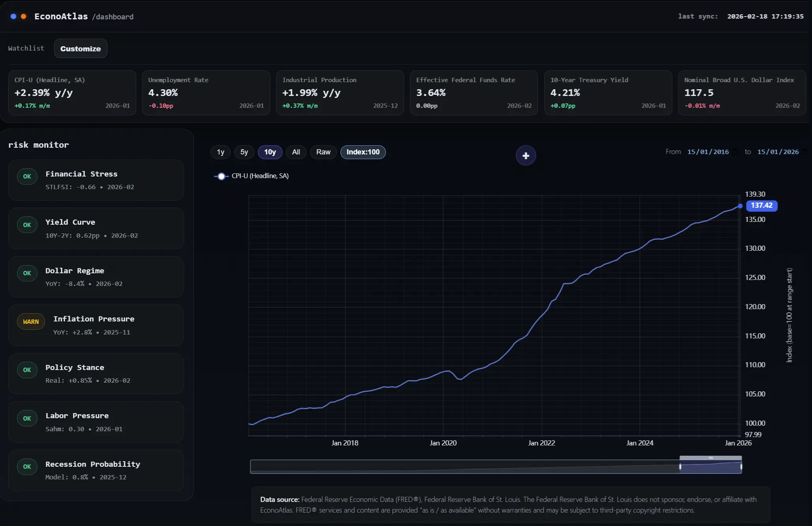Click the 137.42 value label on the chart
Viewport: 812px width, 526px height.
[761, 205]
